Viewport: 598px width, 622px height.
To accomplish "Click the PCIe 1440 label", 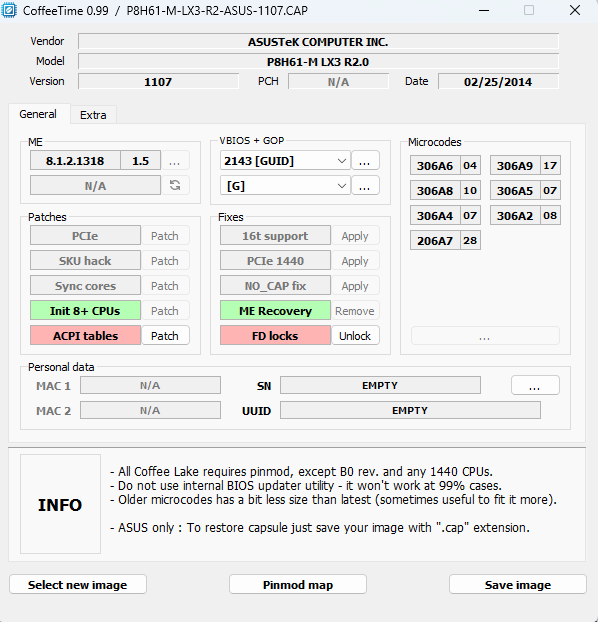I will tap(275, 261).
